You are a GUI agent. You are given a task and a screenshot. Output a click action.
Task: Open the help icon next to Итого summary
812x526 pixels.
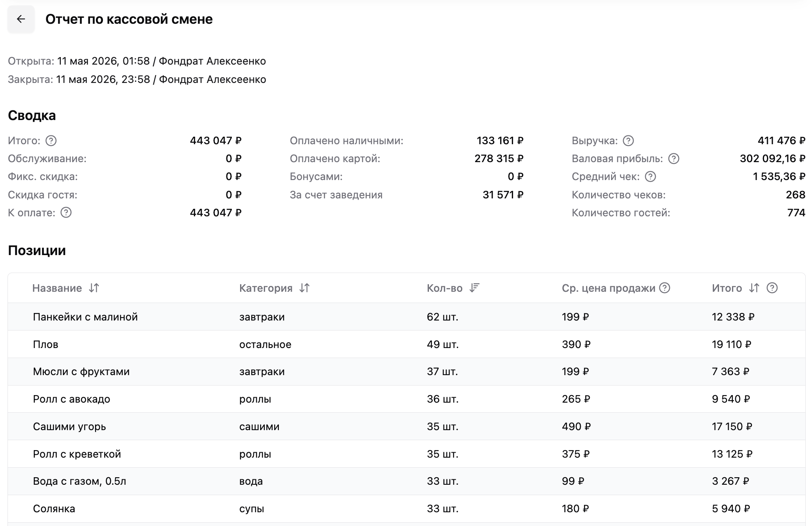click(51, 141)
